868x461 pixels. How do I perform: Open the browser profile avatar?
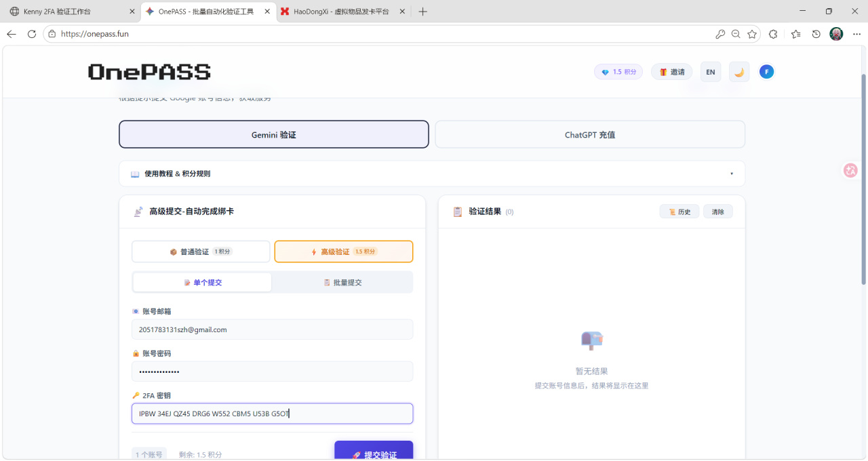837,34
